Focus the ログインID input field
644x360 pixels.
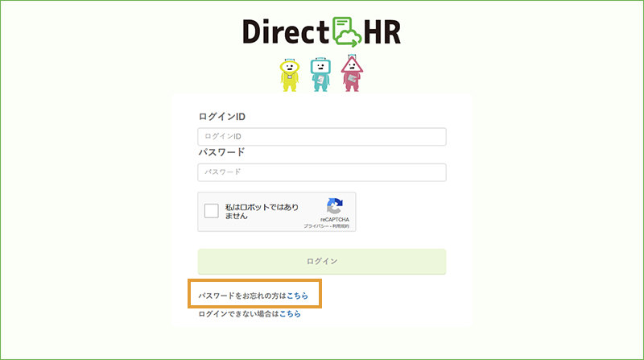322,136
